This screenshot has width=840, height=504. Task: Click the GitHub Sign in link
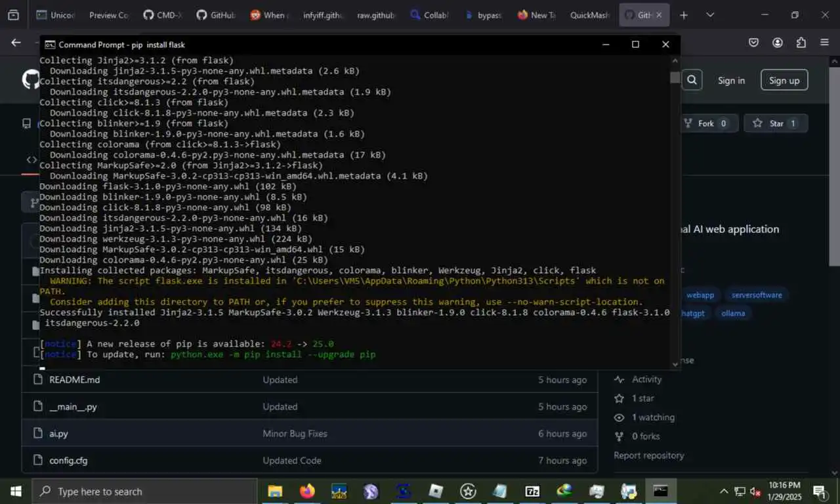click(x=731, y=81)
